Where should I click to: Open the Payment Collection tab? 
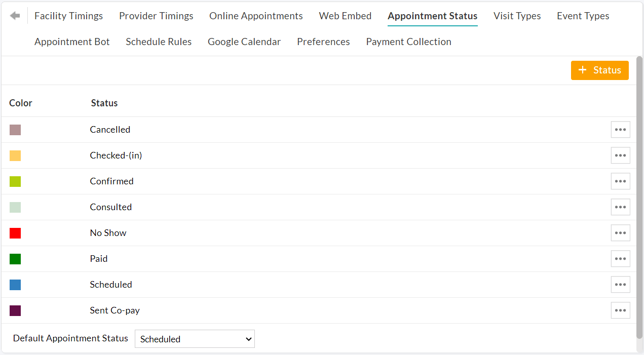coord(408,42)
